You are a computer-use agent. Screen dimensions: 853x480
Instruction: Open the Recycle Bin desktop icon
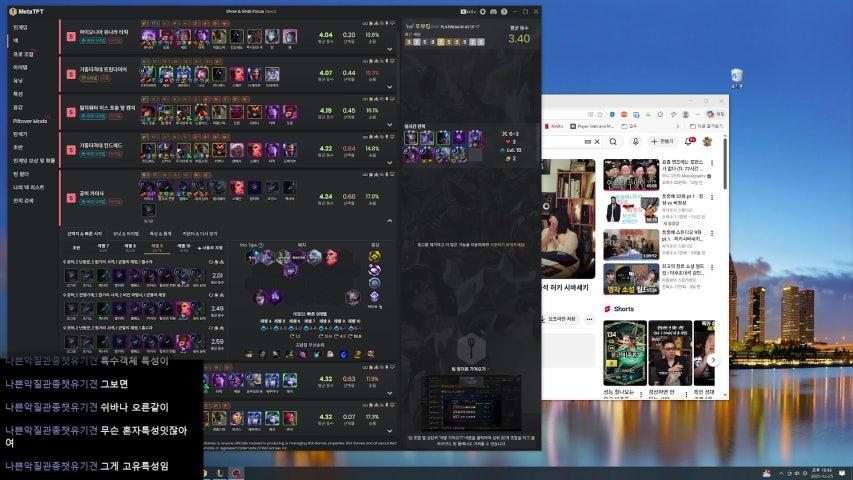[736, 77]
